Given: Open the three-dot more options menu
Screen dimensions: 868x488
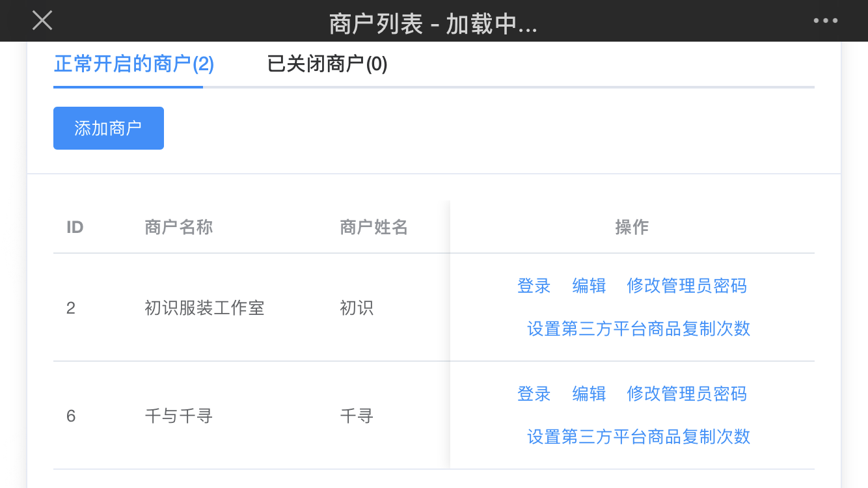Looking at the screenshot, I should (x=826, y=21).
